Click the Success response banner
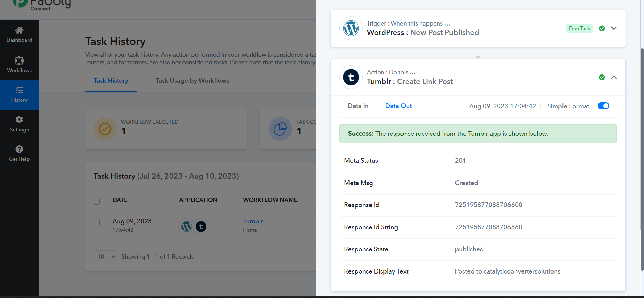 (x=478, y=134)
